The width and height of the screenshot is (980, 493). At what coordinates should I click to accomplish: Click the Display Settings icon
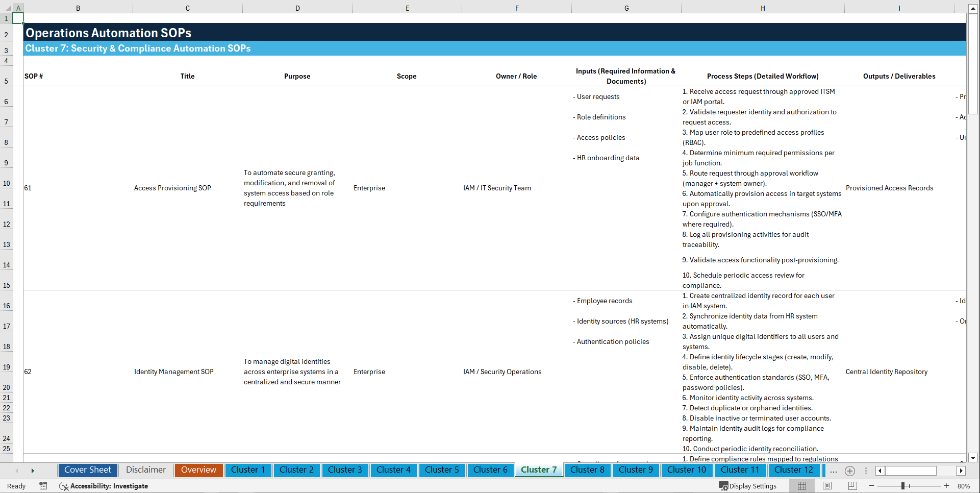pyautogui.click(x=748, y=486)
